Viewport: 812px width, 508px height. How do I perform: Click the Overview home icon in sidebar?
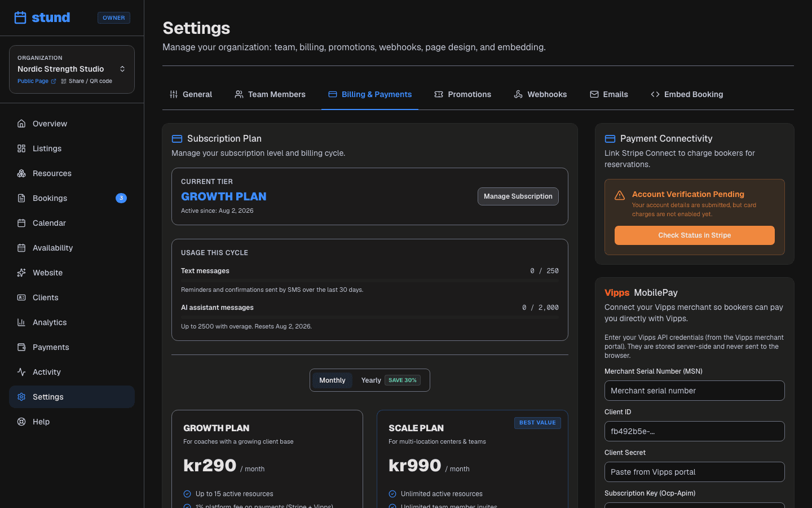pyautogui.click(x=21, y=124)
